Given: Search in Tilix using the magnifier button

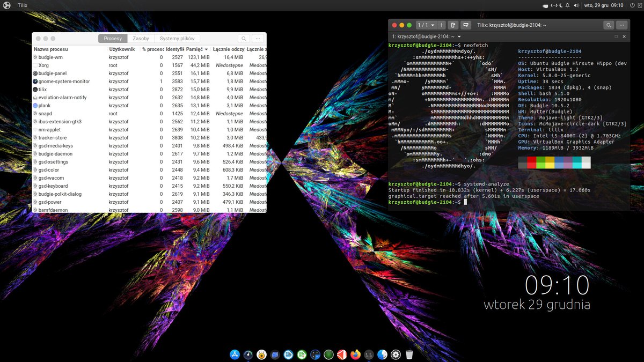Looking at the screenshot, I should (609, 25).
